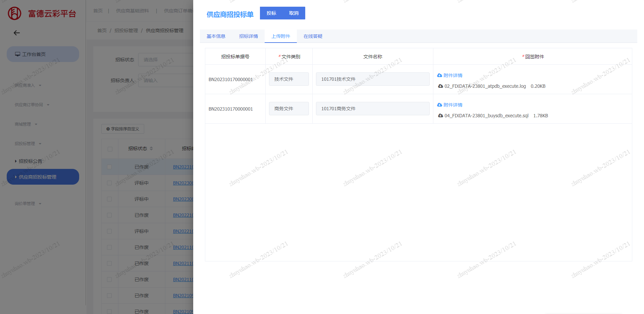Check the third 评标中 row checkbox

click(109, 231)
